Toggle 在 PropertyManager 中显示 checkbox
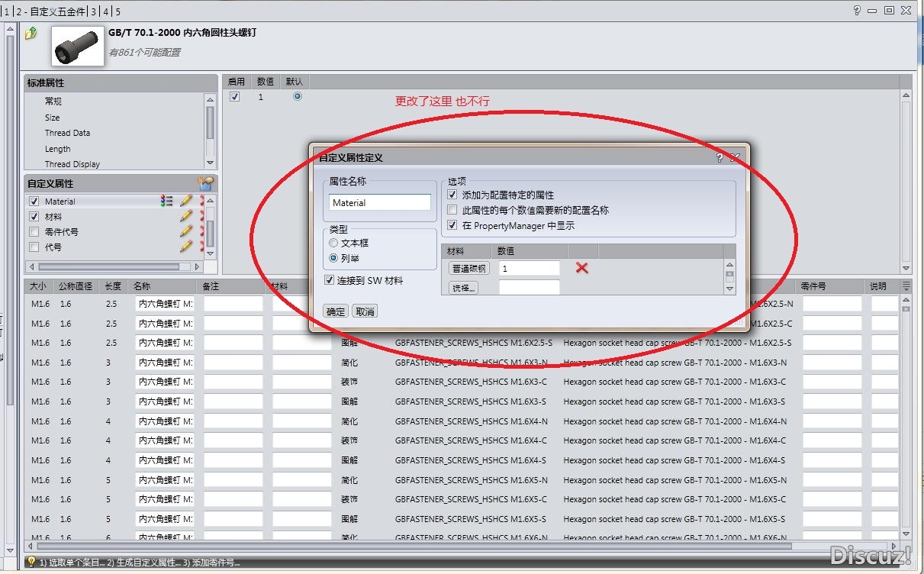Image resolution: width=924 pixels, height=574 pixels. [452, 225]
